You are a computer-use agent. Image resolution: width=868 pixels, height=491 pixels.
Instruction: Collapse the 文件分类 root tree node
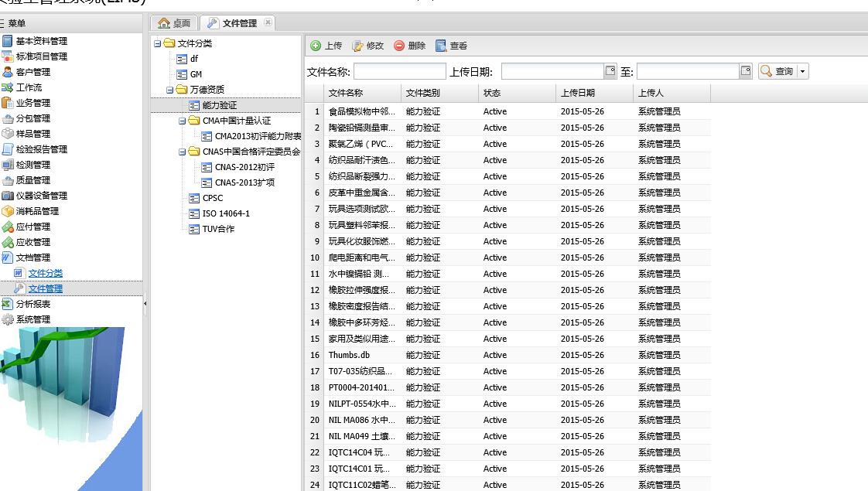158,43
